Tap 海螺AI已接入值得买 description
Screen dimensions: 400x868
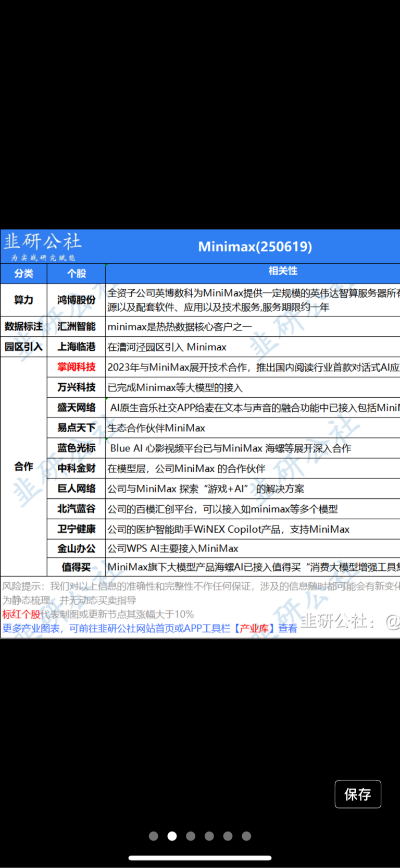click(254, 567)
